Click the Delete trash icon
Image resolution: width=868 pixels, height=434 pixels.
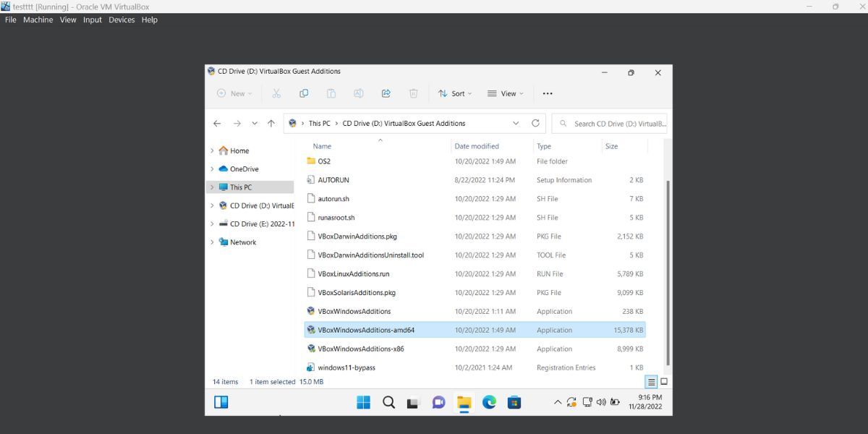pos(414,93)
